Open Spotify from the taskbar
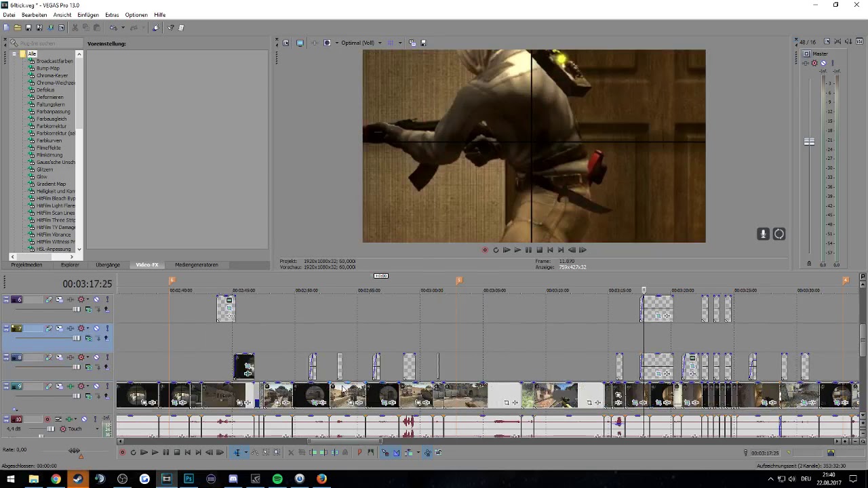The width and height of the screenshot is (868, 488). 277,479
